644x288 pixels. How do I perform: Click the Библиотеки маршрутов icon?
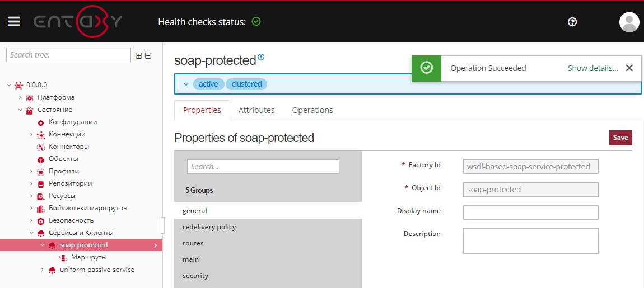[x=41, y=209]
